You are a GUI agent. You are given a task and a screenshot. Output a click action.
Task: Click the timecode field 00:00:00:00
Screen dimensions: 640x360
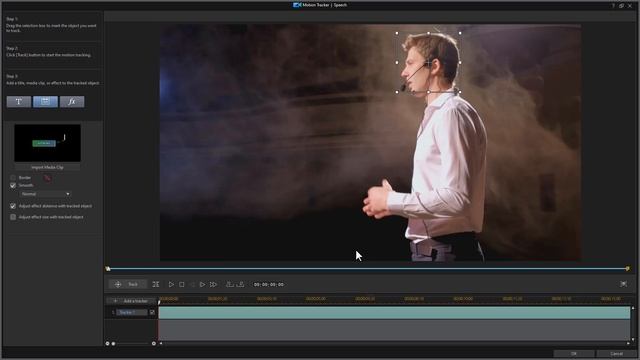tap(269, 284)
